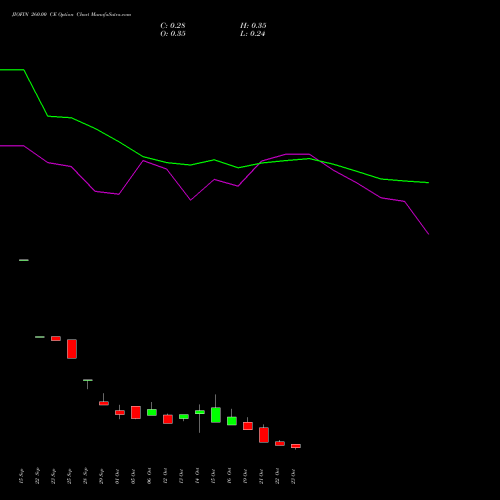
Task: Click the red candlestick for 05 Oct
Action: click(136, 412)
